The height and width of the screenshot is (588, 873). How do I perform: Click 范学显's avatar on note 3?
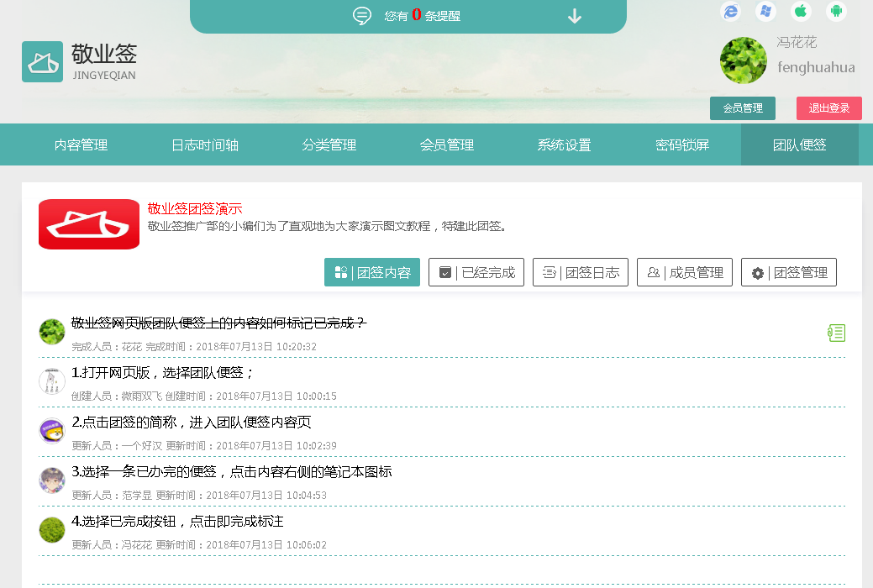52,480
